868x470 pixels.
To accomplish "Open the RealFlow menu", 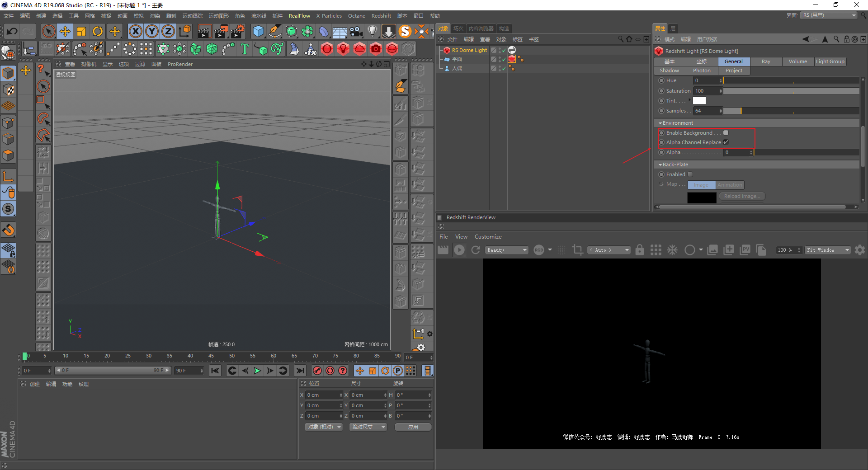I will (299, 16).
